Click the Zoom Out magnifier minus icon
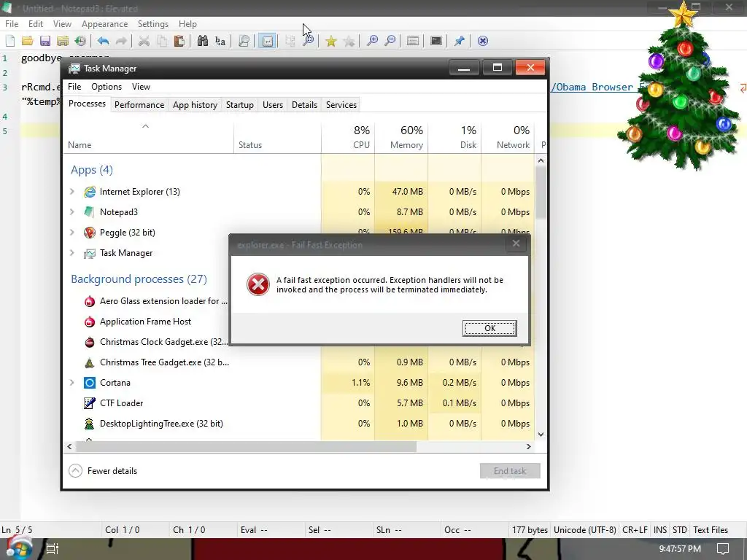The height and width of the screenshot is (560, 747). 390,41
